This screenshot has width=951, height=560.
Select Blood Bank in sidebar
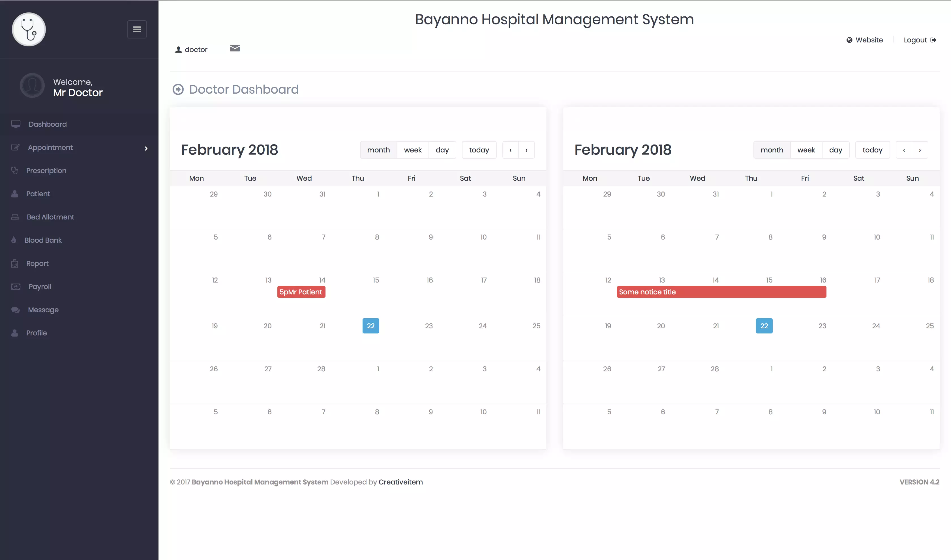(x=43, y=240)
